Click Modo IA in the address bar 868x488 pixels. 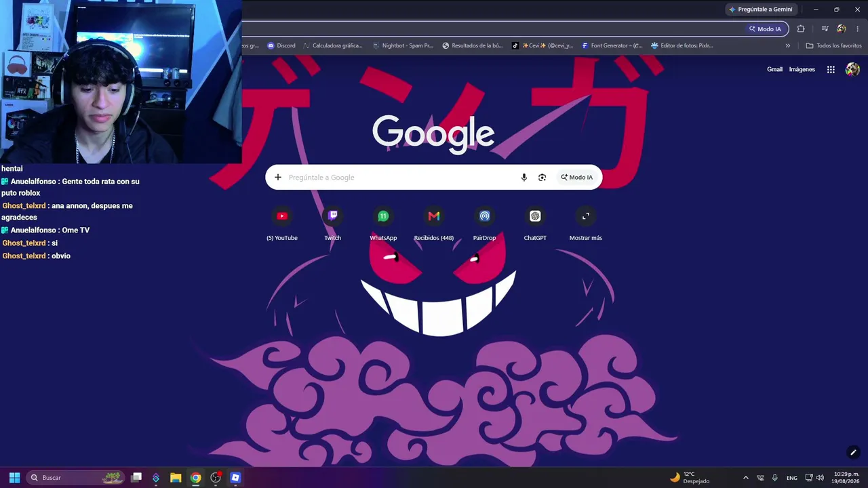pyautogui.click(x=765, y=29)
